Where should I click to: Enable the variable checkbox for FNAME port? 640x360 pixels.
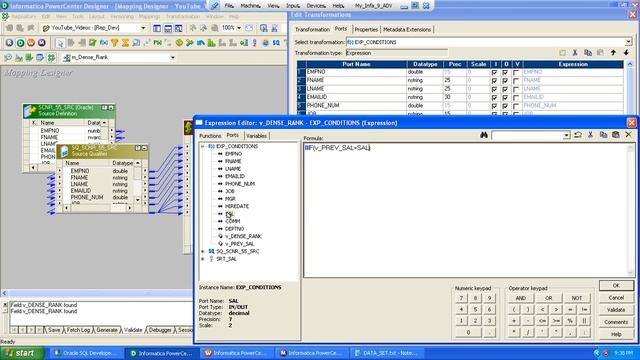(516, 81)
